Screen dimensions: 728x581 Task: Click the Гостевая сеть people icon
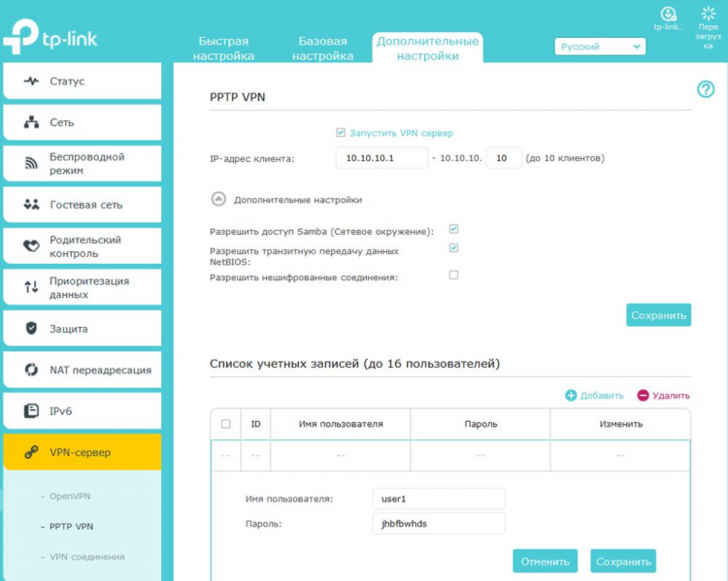[31, 205]
